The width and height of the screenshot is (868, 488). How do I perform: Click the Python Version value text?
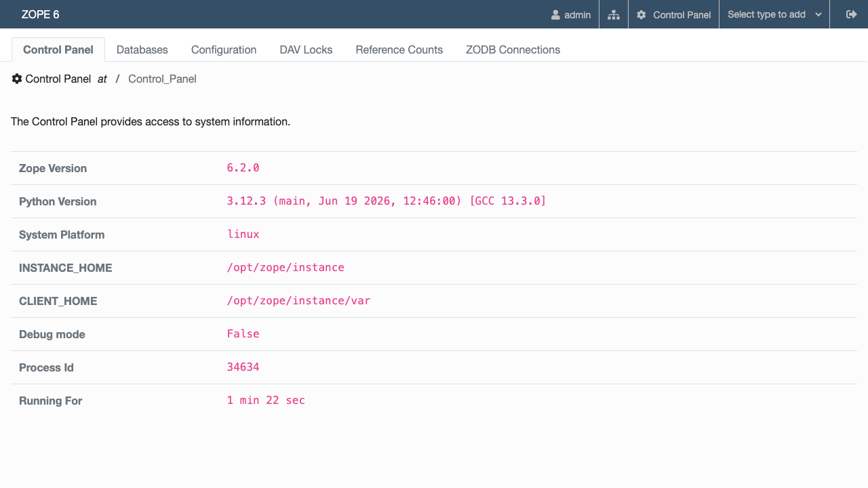pos(387,201)
